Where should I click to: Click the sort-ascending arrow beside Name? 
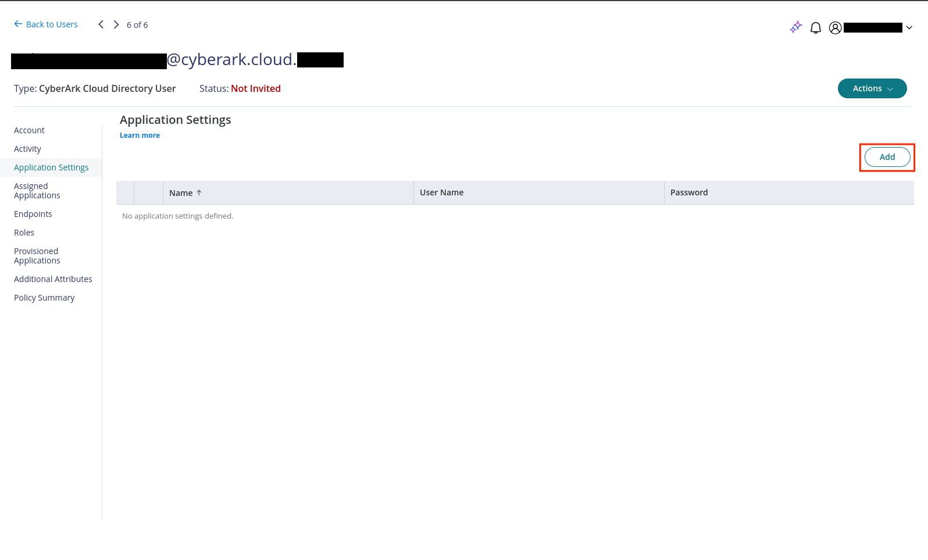point(199,192)
